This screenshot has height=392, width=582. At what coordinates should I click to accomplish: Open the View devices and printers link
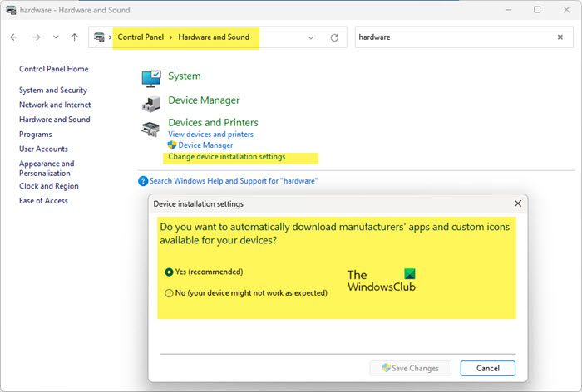coord(210,134)
